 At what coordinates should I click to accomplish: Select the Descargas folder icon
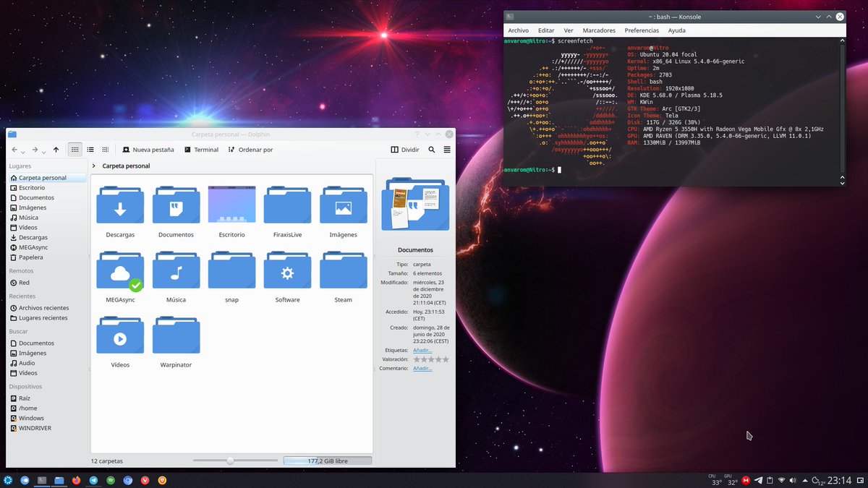[x=120, y=205]
